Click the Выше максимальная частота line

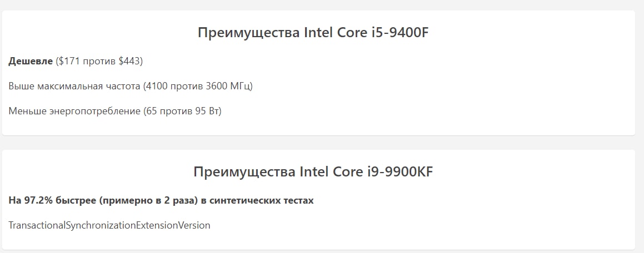pos(131,87)
